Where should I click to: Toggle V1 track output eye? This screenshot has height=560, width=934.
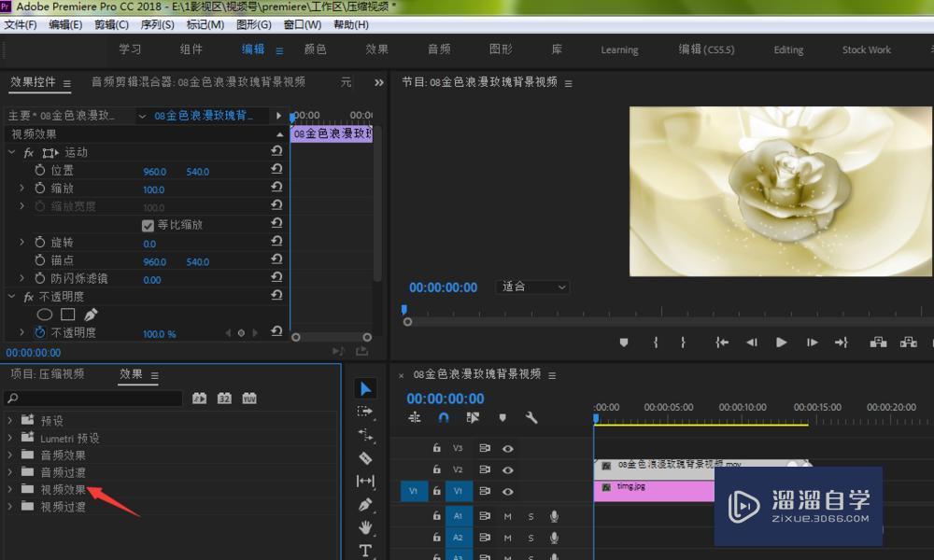tap(507, 492)
